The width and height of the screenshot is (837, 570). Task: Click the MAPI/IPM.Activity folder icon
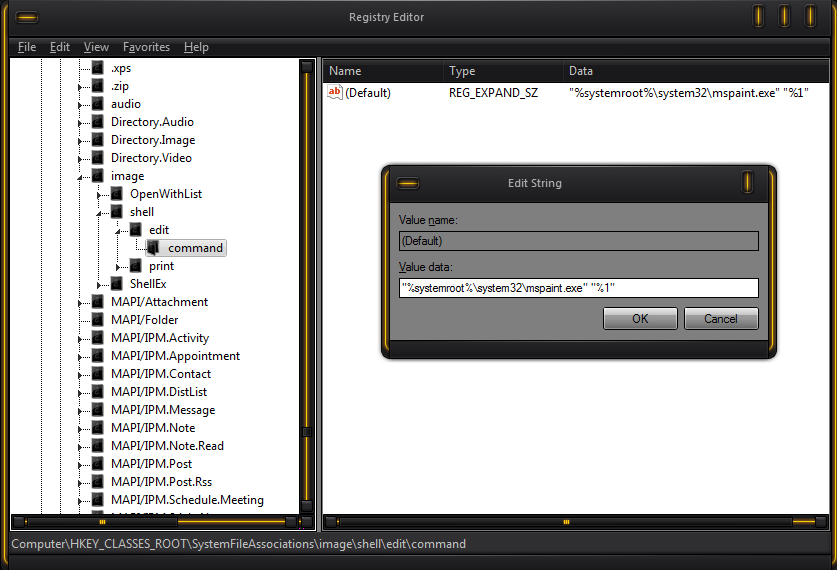click(98, 338)
